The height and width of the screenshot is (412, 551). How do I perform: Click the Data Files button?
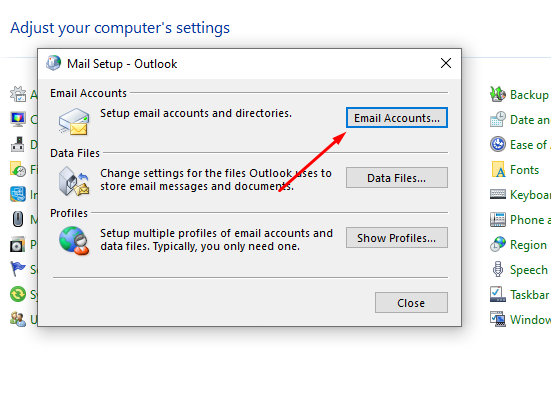pos(397,178)
